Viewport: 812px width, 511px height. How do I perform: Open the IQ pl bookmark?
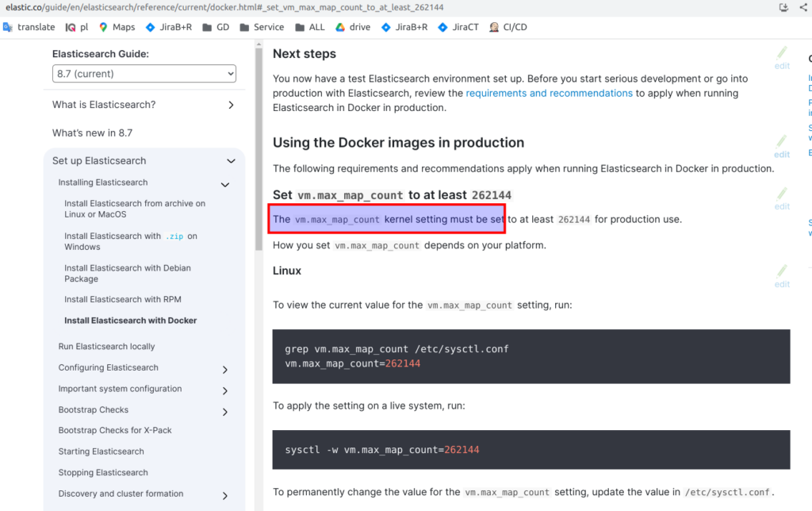tap(77, 27)
